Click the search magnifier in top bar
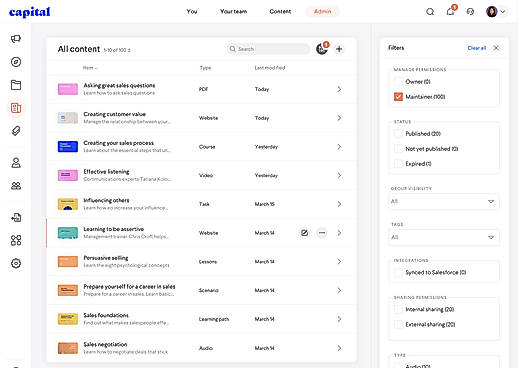The width and height of the screenshot is (518, 368). (430, 12)
